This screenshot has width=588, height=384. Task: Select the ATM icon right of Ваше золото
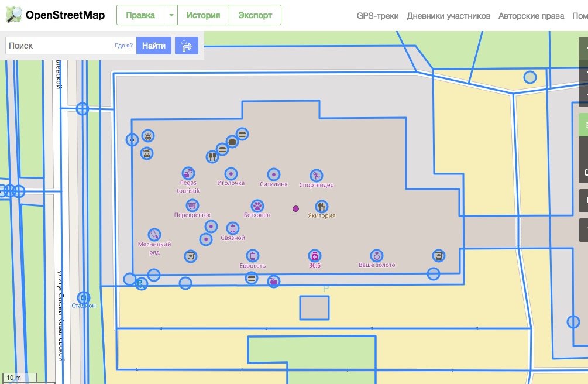439,256
